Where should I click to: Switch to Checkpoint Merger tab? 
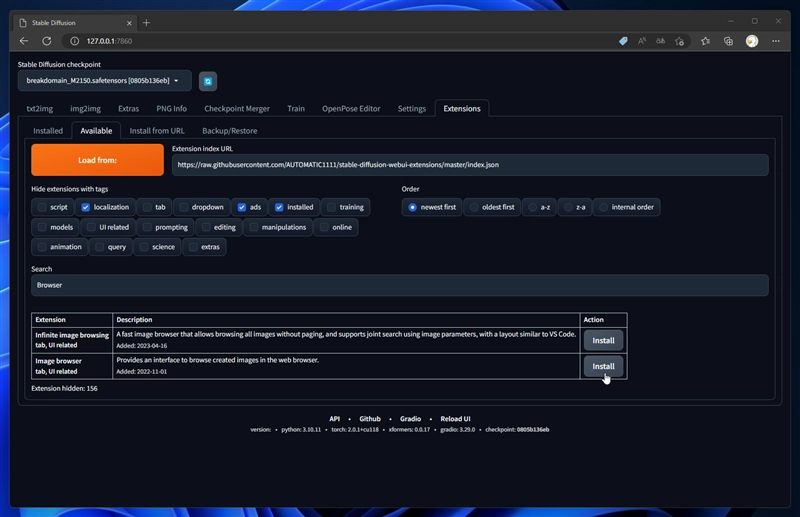[237, 109]
